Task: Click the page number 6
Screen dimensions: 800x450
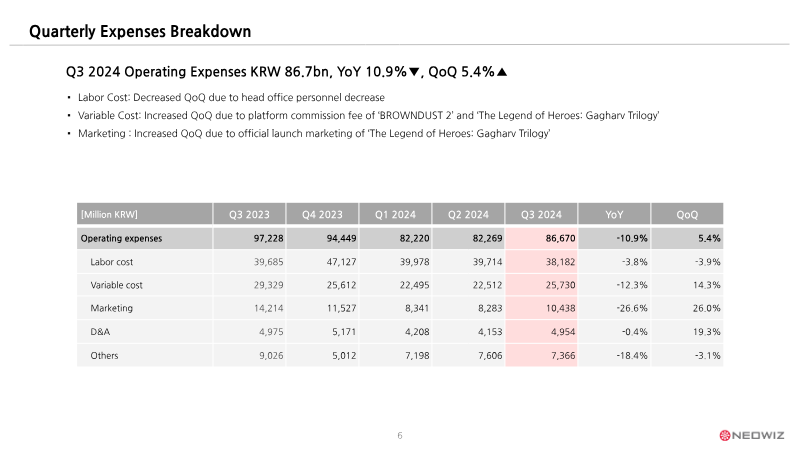Action: [x=400, y=435]
